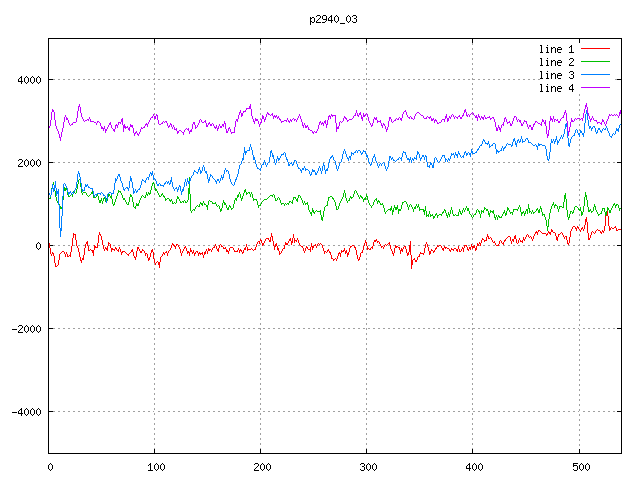640x480 pixels.
Task: Click the 4000 label on the y-axis
Action: pyautogui.click(x=28, y=80)
